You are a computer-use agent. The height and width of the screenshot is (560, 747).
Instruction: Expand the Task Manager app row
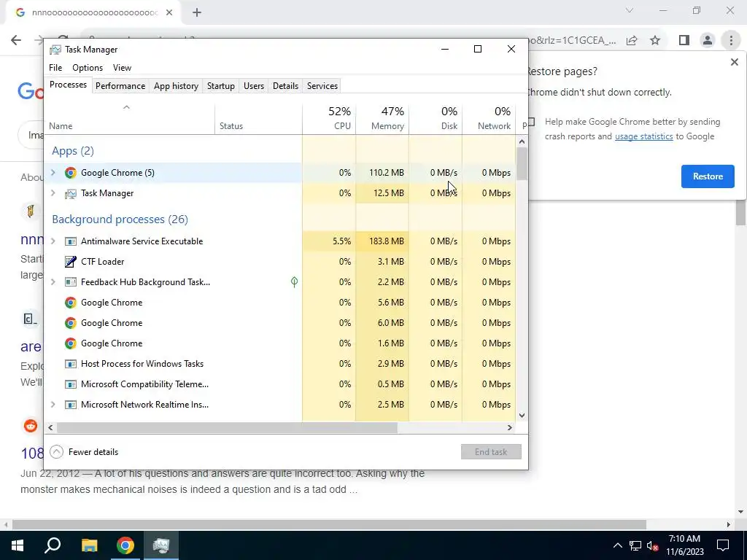pyautogui.click(x=53, y=192)
